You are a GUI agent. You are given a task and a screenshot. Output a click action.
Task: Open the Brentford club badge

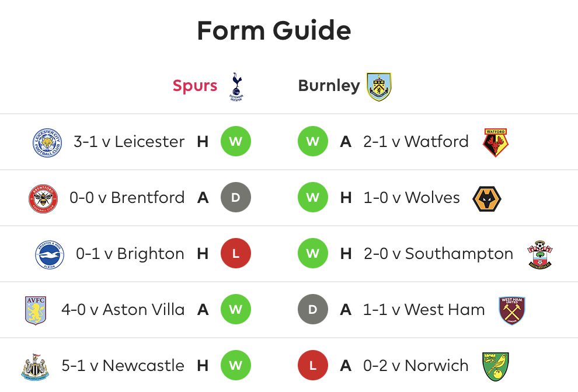pyautogui.click(x=43, y=198)
